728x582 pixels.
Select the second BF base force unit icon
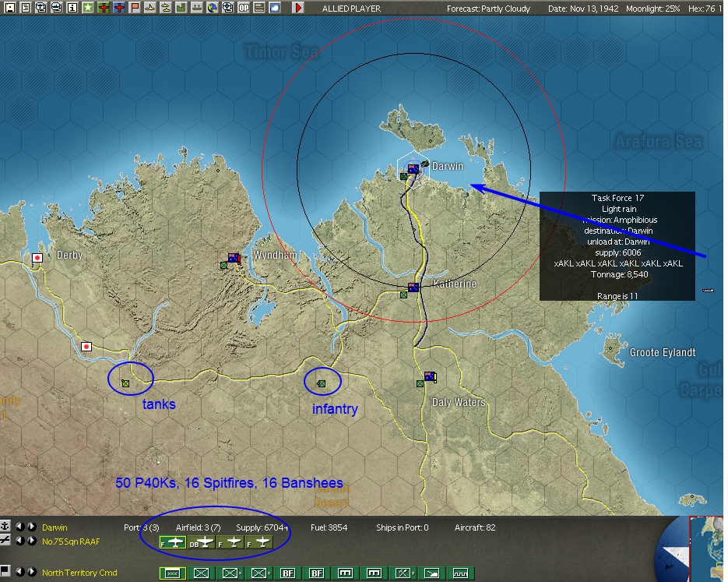point(317,573)
